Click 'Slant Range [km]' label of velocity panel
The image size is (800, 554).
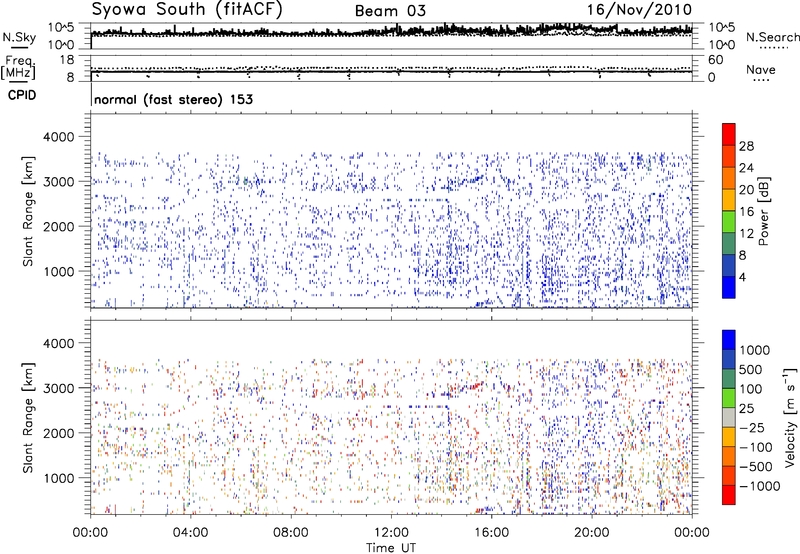[x=28, y=418]
